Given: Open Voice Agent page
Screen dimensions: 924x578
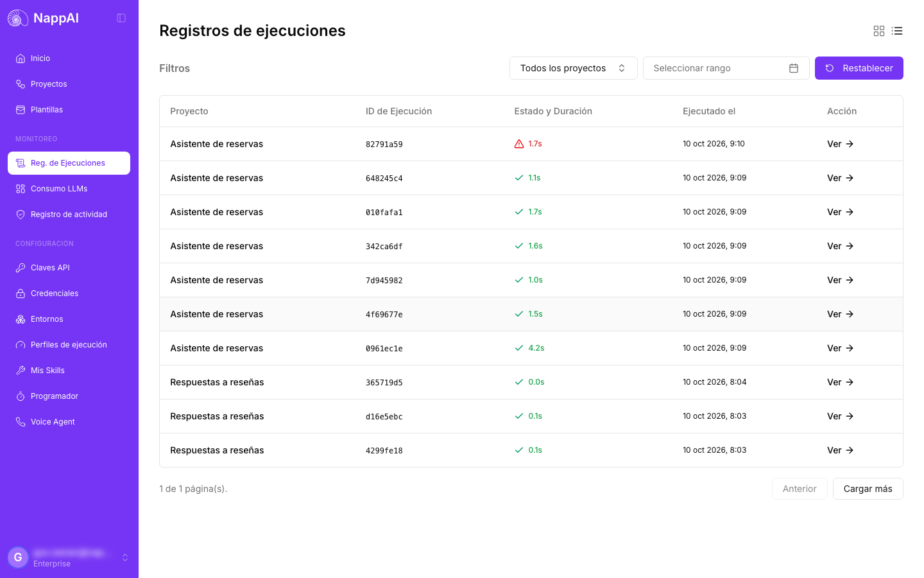Looking at the screenshot, I should (x=69, y=422).
